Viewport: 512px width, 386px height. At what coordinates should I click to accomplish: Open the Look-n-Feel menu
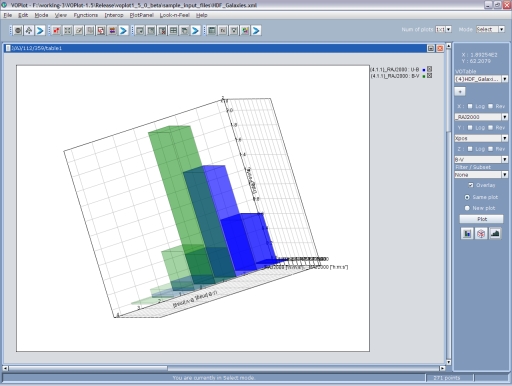coord(174,15)
